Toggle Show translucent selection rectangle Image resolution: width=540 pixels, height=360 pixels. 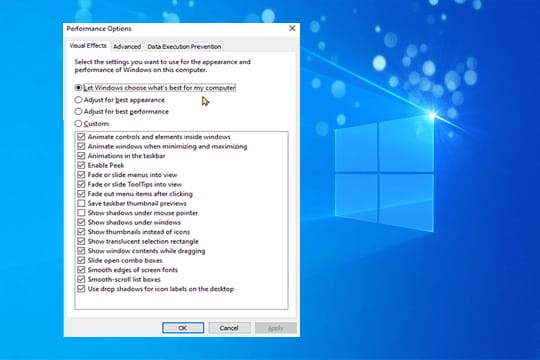click(81, 241)
